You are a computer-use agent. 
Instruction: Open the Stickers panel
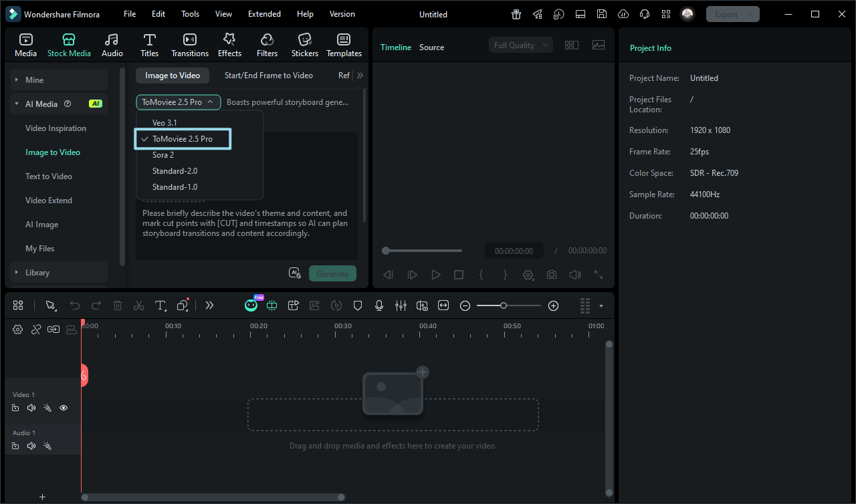point(305,45)
